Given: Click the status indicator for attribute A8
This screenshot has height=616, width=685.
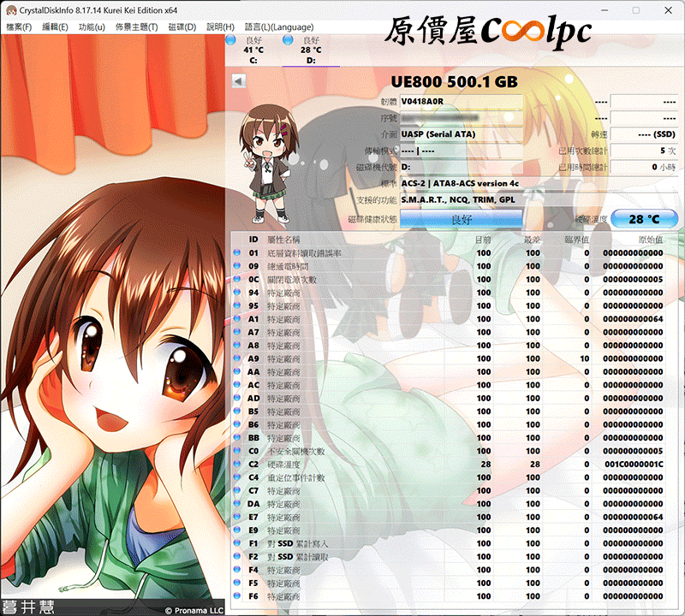Looking at the screenshot, I should click(x=237, y=345).
